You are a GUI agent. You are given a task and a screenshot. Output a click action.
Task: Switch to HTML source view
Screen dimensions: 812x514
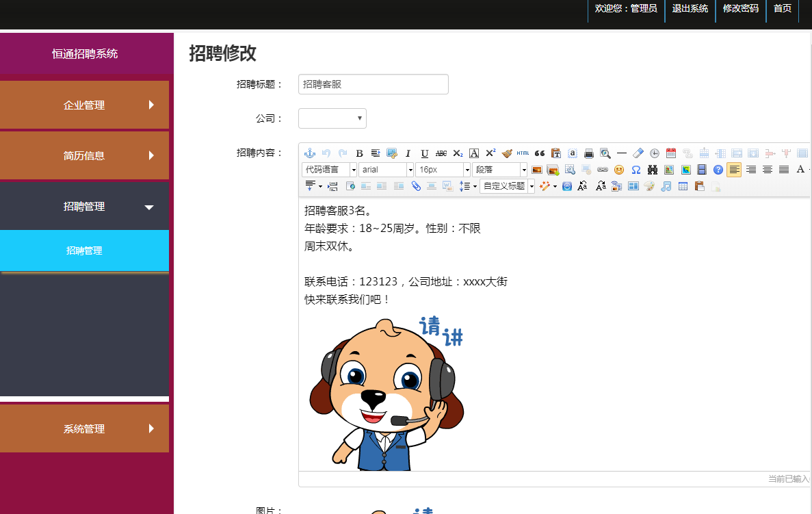[523, 153]
